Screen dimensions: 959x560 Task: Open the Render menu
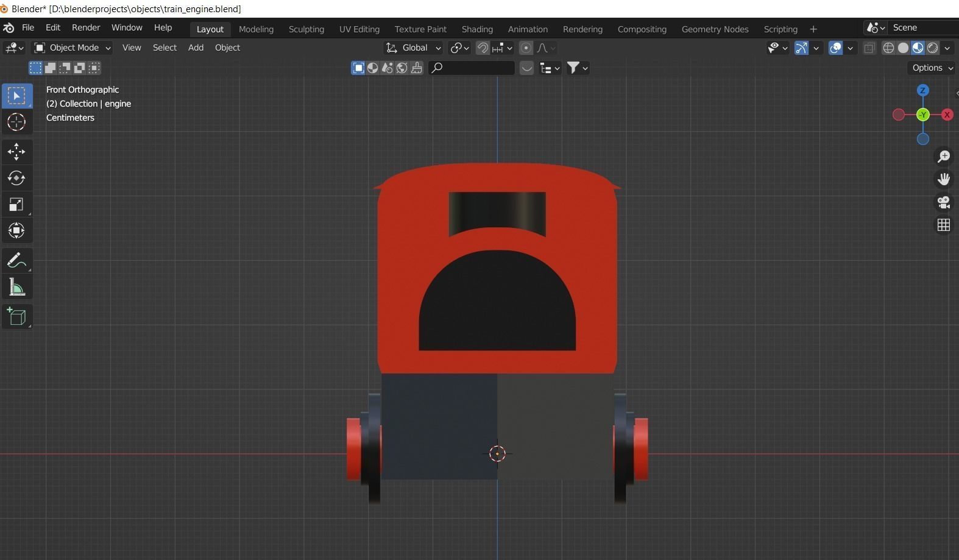pyautogui.click(x=86, y=28)
